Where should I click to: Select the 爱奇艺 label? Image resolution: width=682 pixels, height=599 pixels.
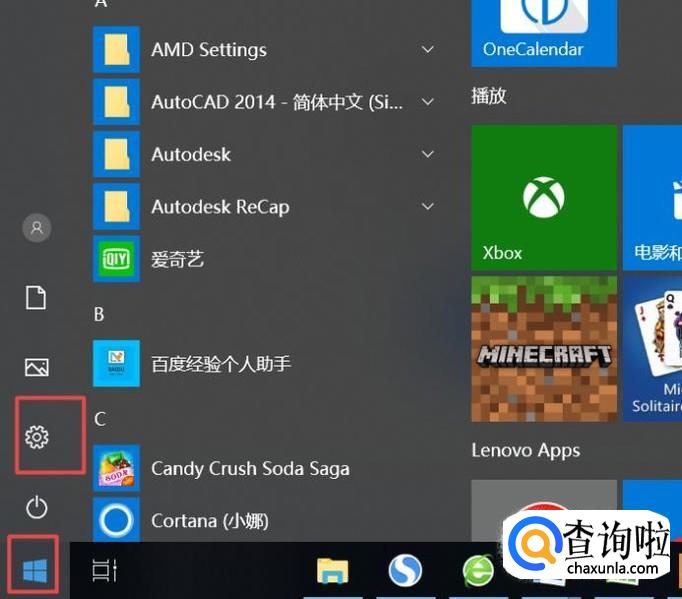(x=177, y=259)
